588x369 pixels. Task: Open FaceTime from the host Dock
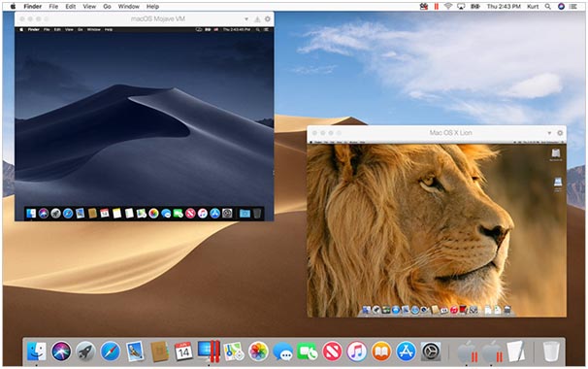click(308, 352)
